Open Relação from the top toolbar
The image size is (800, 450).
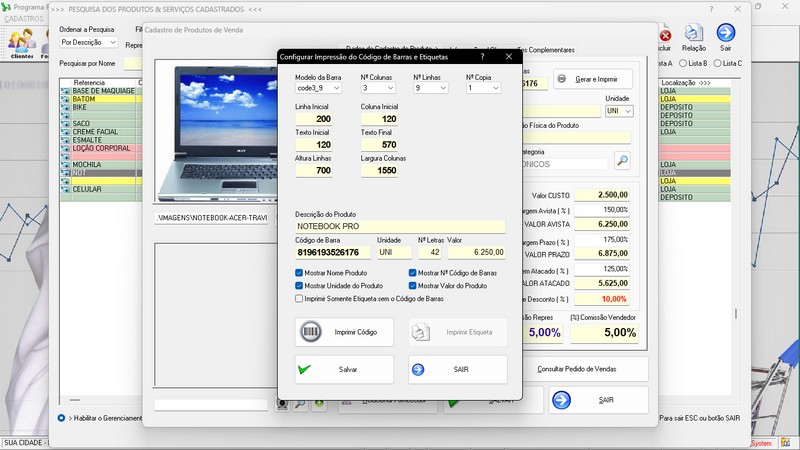pyautogui.click(x=693, y=38)
